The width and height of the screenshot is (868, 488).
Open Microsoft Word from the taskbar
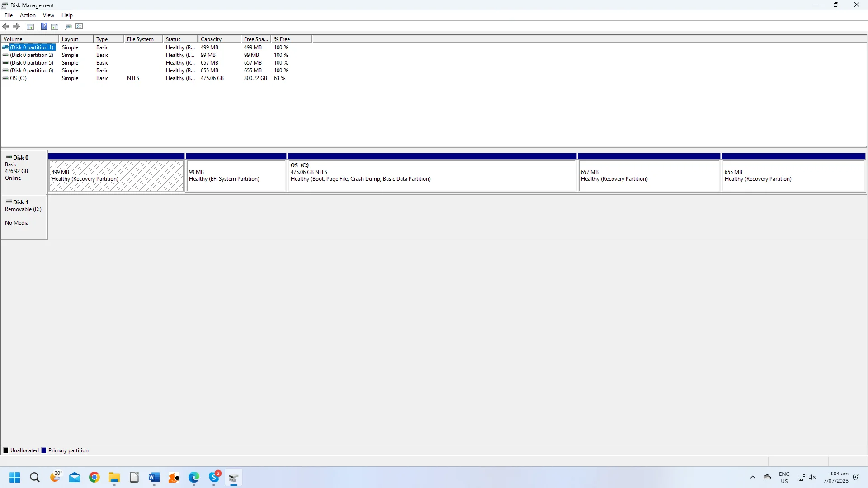click(x=154, y=478)
